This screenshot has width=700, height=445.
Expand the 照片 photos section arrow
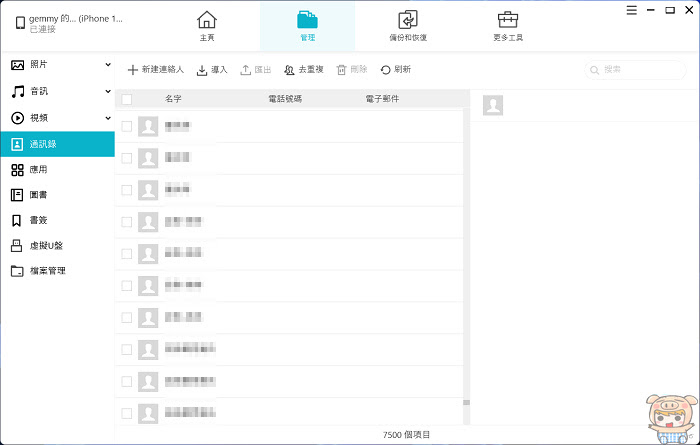point(108,65)
